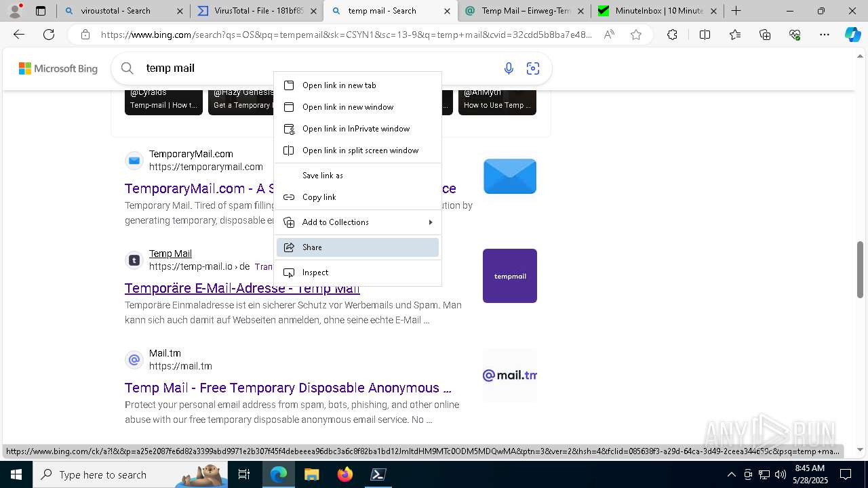Click the Temp Mail site name link
This screenshot has width=868, height=488.
click(x=170, y=253)
